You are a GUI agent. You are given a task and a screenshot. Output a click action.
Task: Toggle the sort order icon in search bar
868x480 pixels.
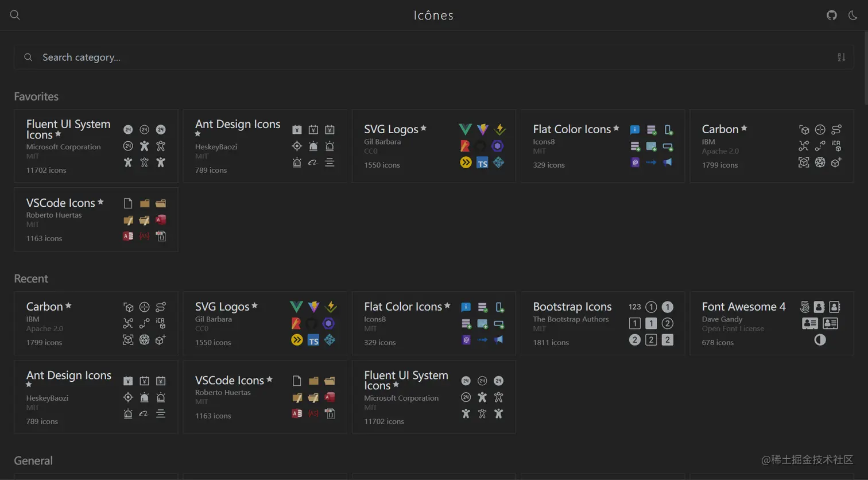coord(841,57)
